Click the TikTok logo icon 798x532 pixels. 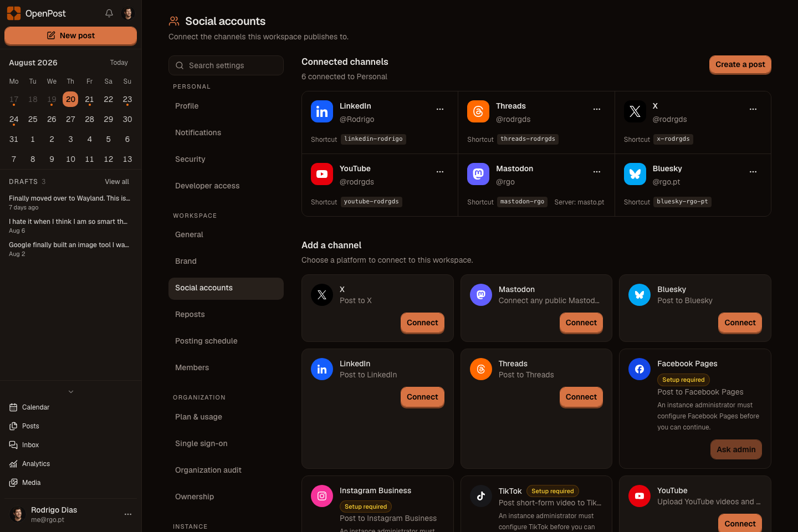[x=481, y=496]
